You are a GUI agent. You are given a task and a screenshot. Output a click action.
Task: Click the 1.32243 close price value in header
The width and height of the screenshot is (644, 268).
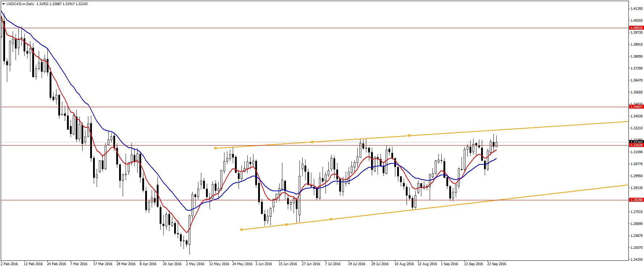pos(81,4)
